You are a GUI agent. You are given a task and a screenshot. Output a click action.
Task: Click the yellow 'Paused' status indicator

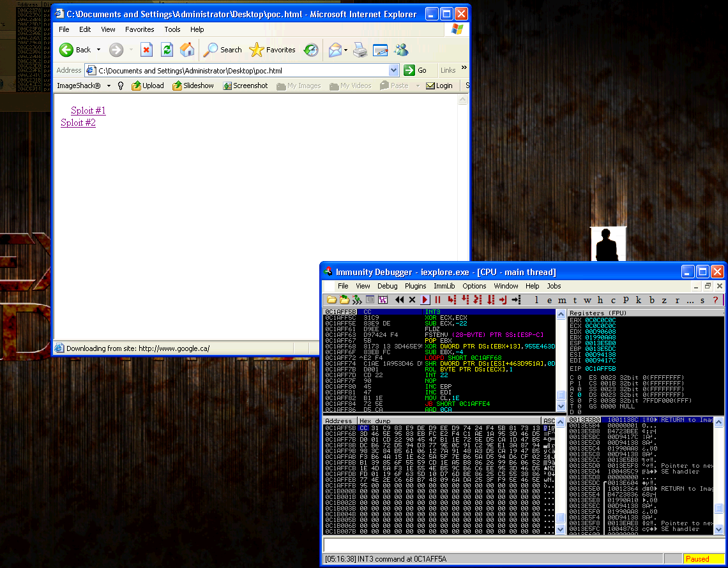pyautogui.click(x=703, y=558)
